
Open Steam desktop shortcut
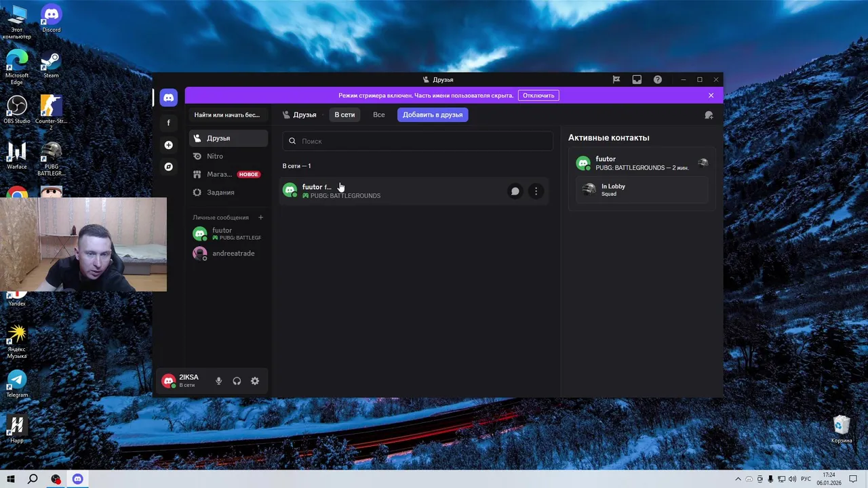pos(51,65)
